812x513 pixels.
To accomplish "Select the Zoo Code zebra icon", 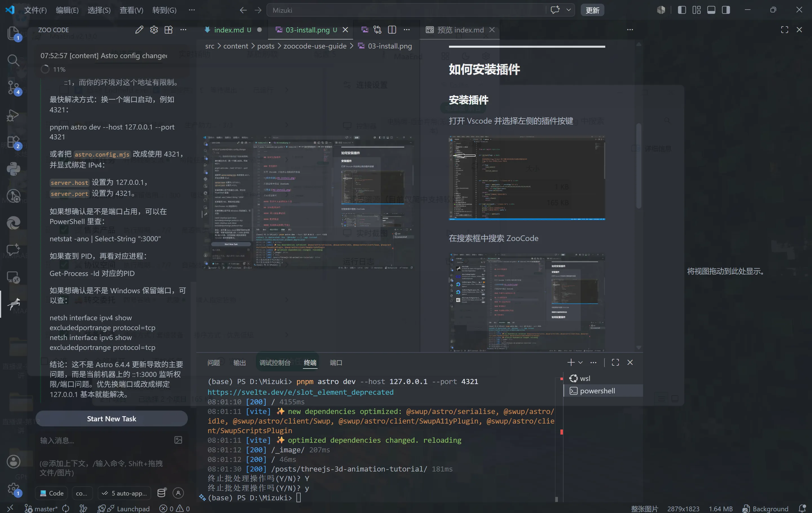I will (13, 304).
